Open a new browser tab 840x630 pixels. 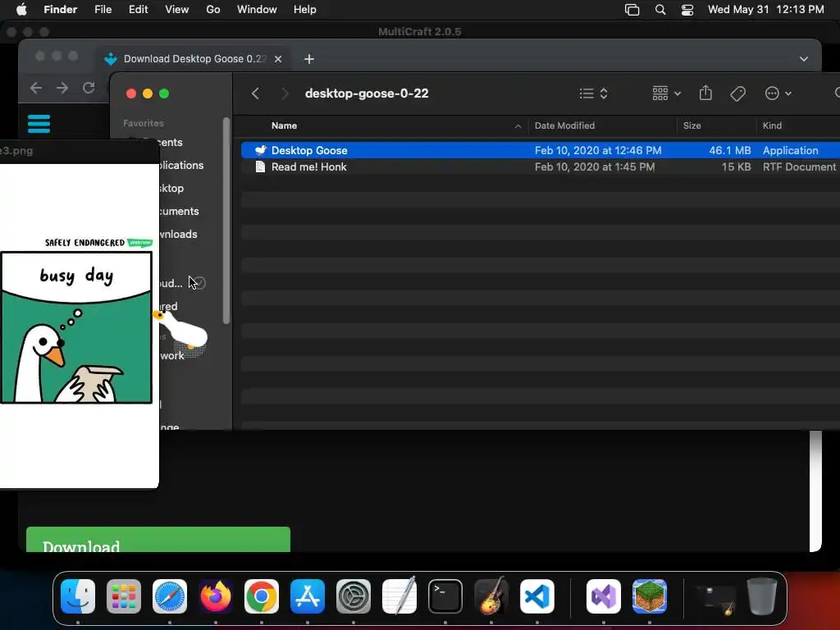309,59
